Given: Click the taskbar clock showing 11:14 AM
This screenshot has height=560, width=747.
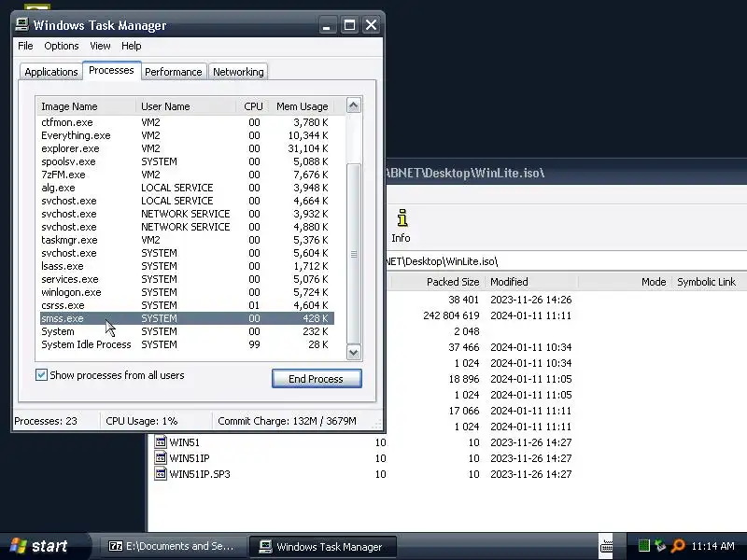Looking at the screenshot, I should [x=712, y=546].
